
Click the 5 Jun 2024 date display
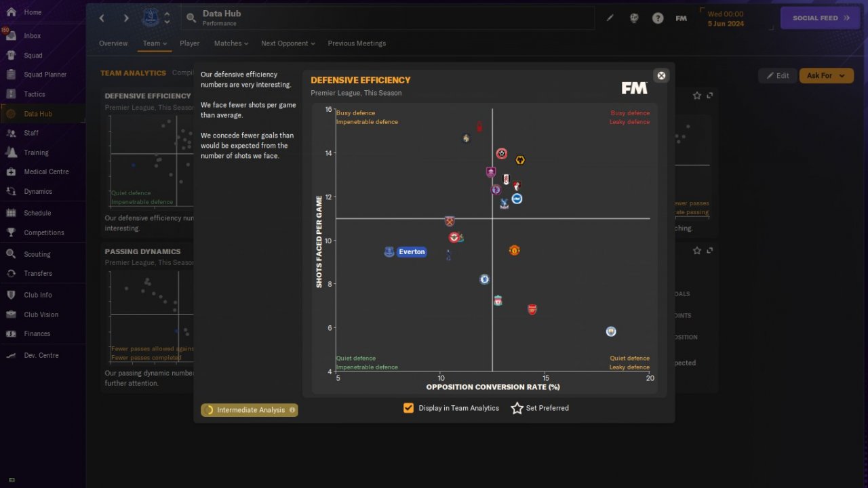[726, 23]
